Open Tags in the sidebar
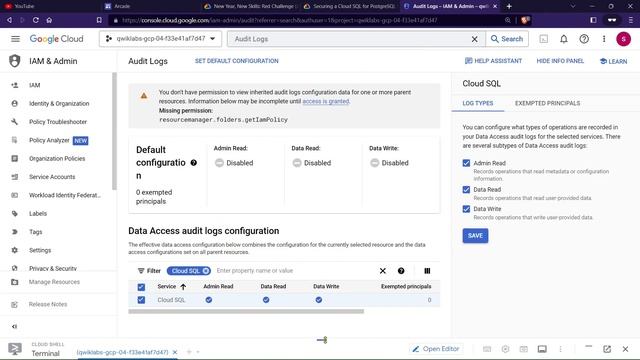Image resolution: width=640 pixels, height=360 pixels. click(x=36, y=232)
